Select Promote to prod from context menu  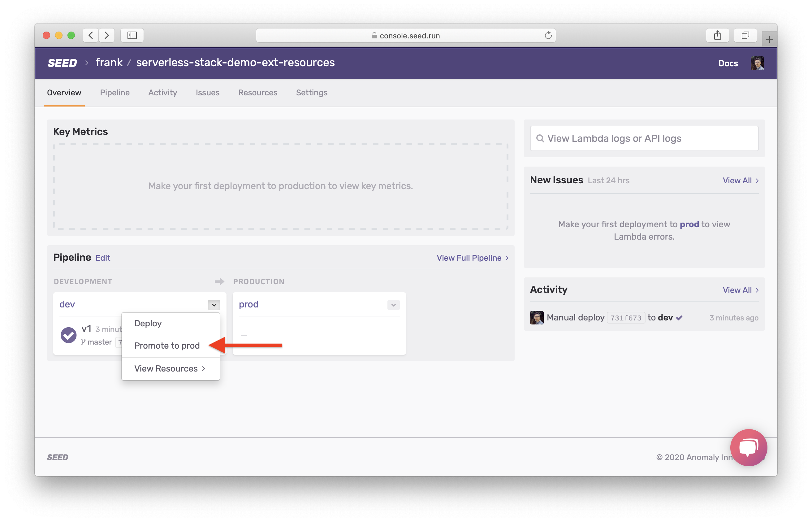click(167, 346)
